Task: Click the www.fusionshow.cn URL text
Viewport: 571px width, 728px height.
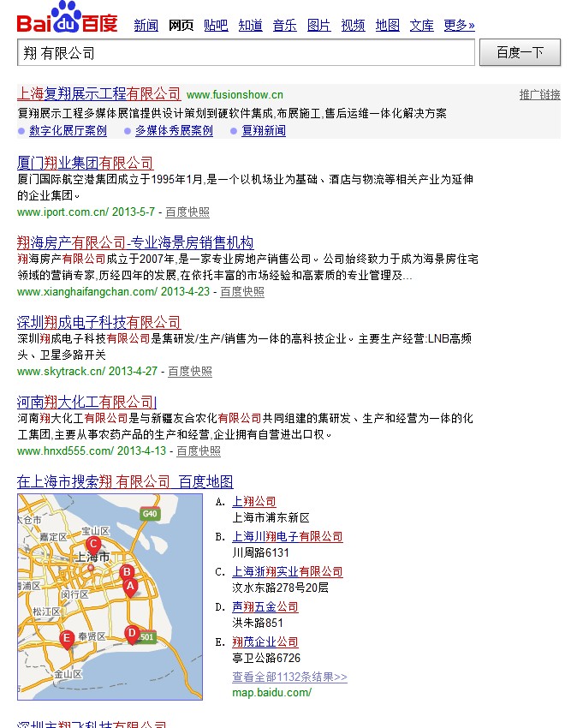Action: [235, 95]
